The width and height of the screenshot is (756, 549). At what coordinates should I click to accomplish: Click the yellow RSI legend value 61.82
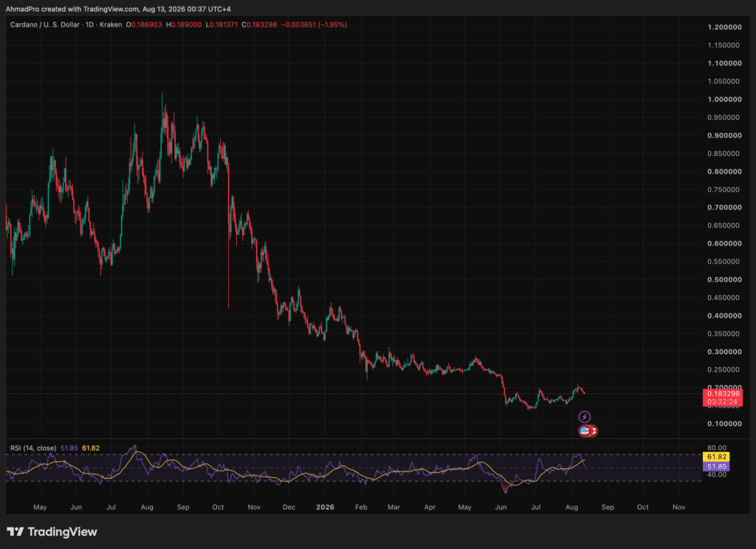click(91, 449)
